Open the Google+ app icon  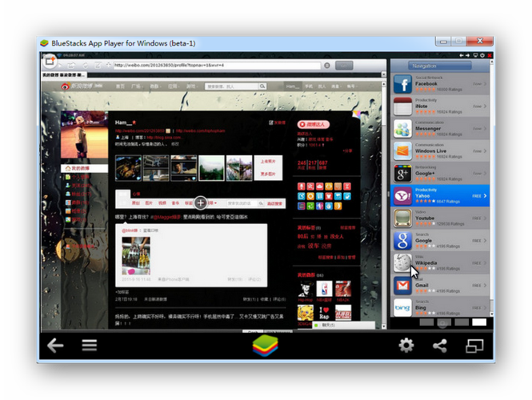tap(402, 174)
